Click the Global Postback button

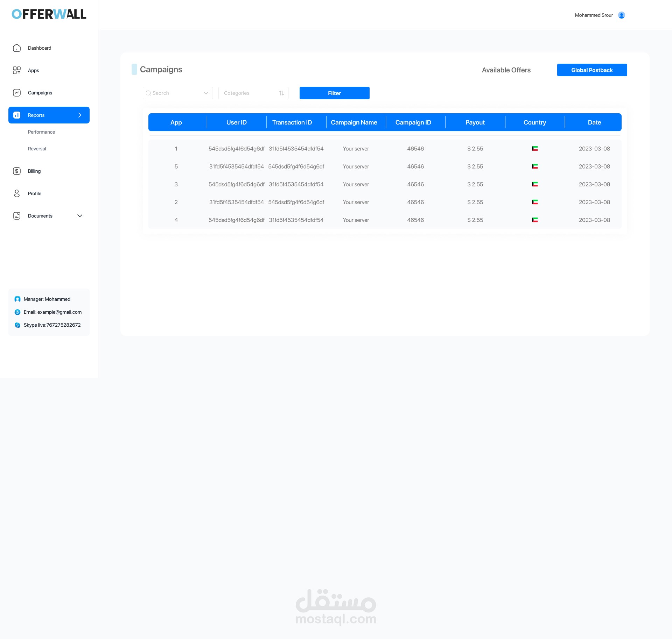click(x=592, y=70)
